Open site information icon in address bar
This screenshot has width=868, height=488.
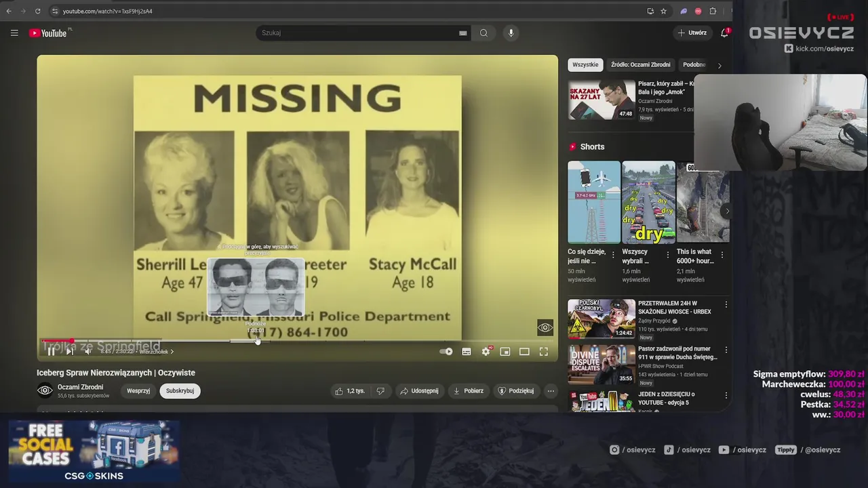55,11
